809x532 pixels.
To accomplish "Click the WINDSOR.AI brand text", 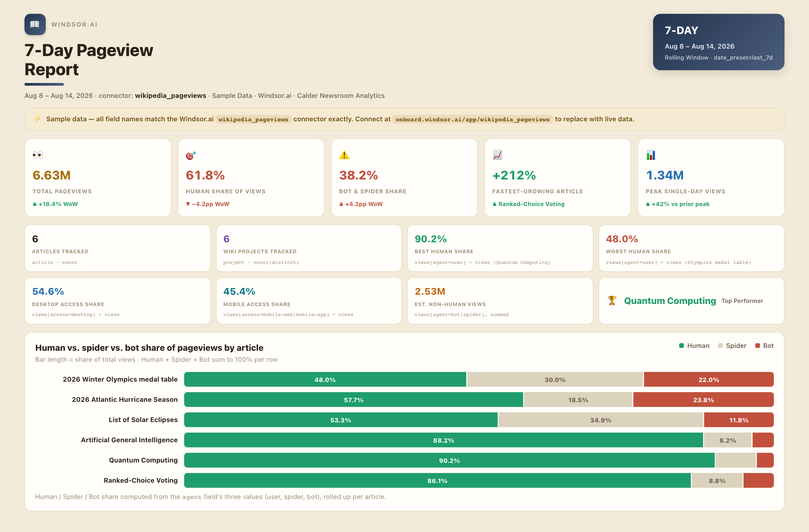I will [74, 24].
